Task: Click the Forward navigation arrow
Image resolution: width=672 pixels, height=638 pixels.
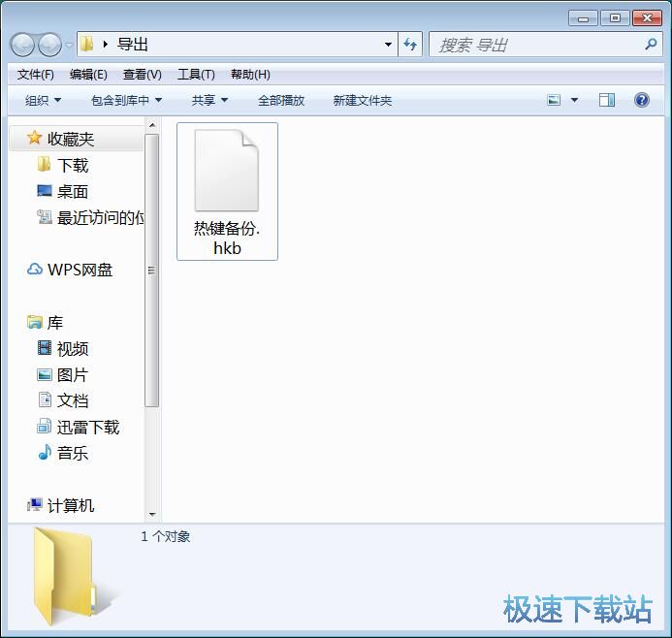Action: [49, 45]
